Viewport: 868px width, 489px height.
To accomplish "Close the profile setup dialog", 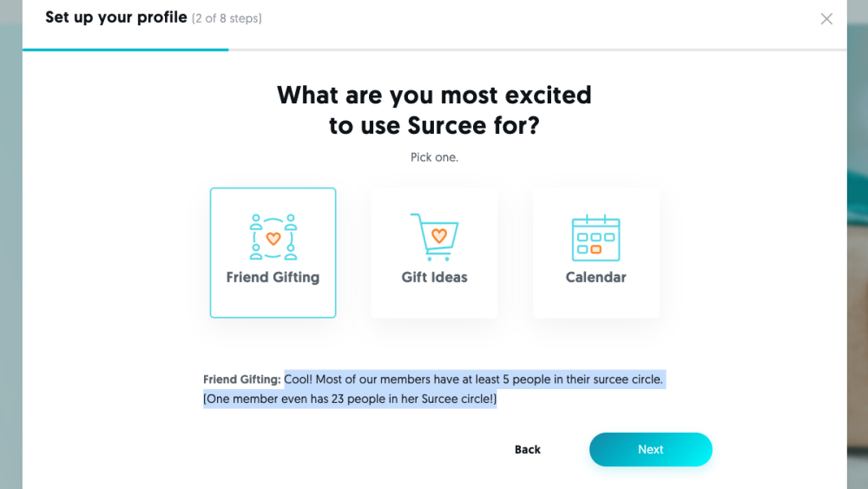I will 826,19.
